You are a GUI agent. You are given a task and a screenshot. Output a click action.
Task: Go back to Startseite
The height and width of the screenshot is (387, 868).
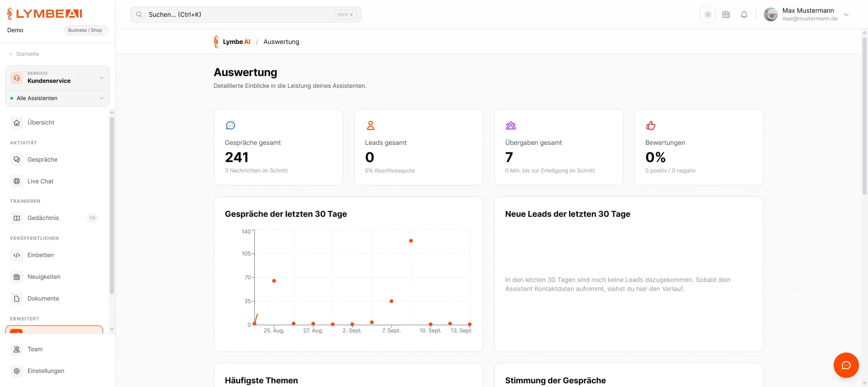[27, 54]
